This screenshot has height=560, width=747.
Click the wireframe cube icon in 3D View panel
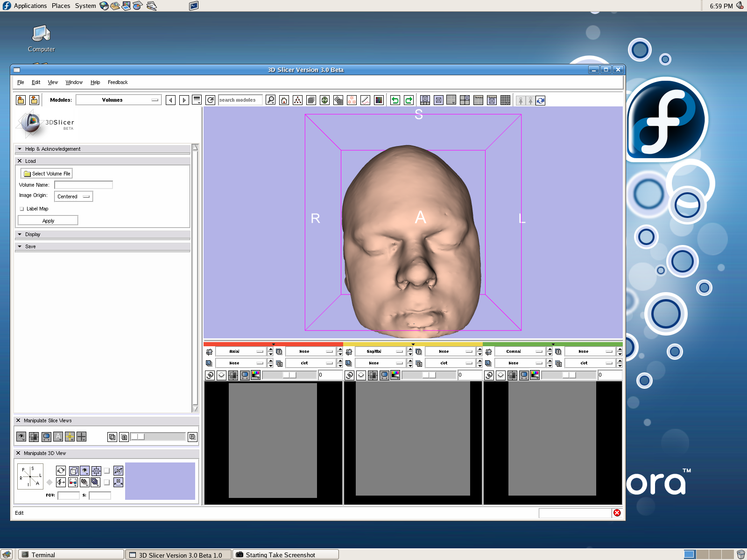click(x=73, y=471)
